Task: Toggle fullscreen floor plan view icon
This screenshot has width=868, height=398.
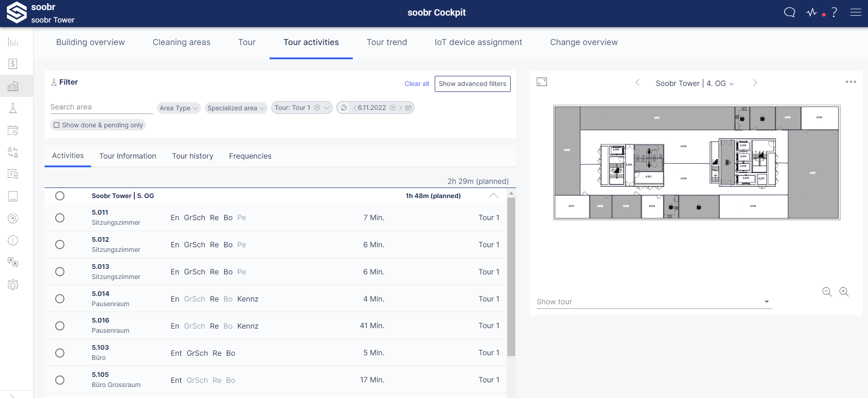Action: tap(542, 82)
